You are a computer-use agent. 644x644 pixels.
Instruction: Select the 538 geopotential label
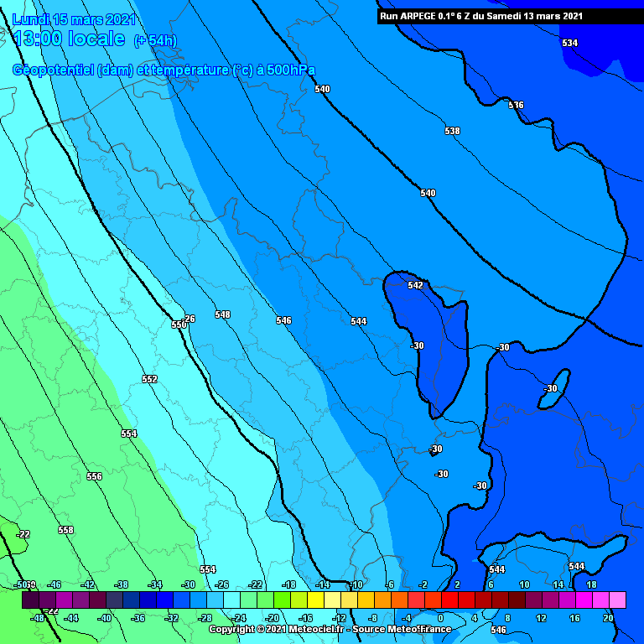pos(452,131)
